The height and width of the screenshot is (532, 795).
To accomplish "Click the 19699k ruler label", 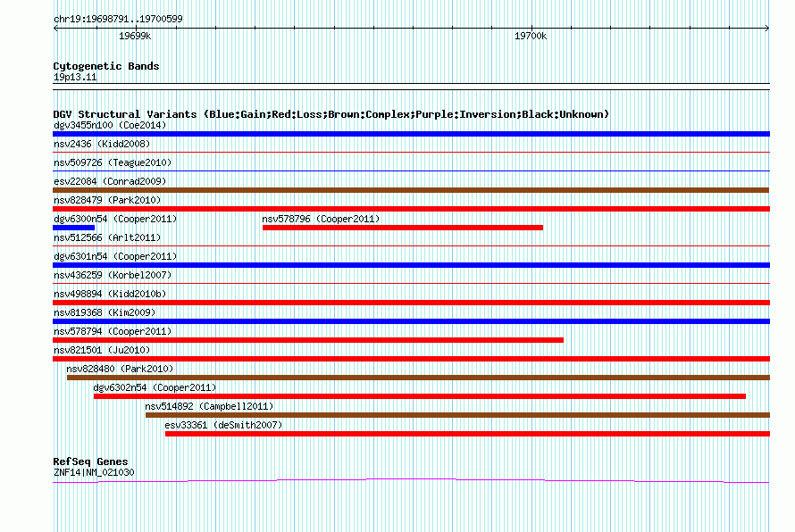I will pos(135,36).
